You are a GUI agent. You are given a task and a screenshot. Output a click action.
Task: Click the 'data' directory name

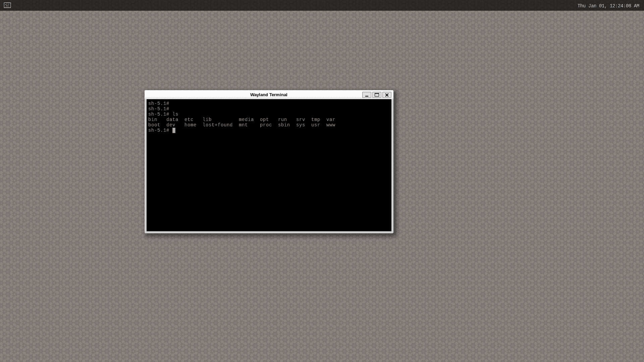[172, 120]
